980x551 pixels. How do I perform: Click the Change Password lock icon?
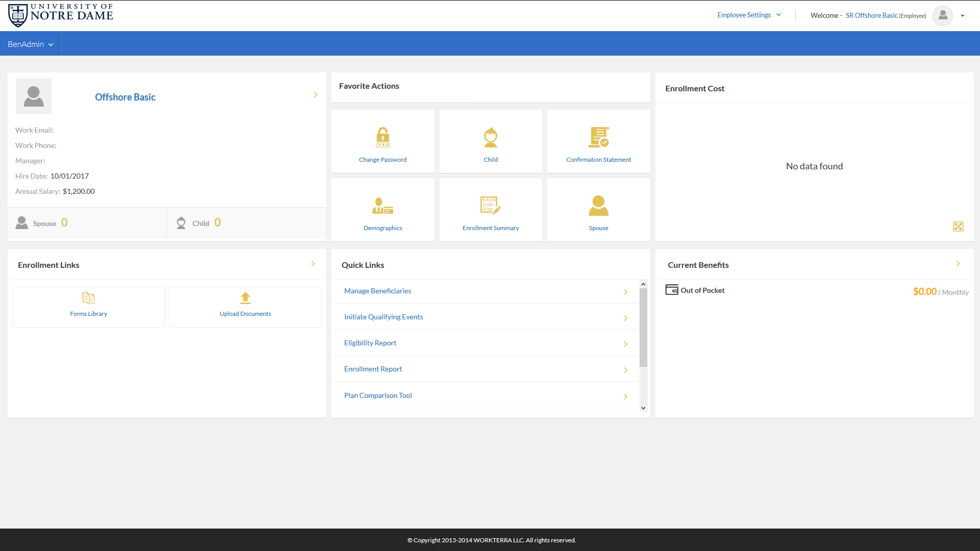click(382, 137)
